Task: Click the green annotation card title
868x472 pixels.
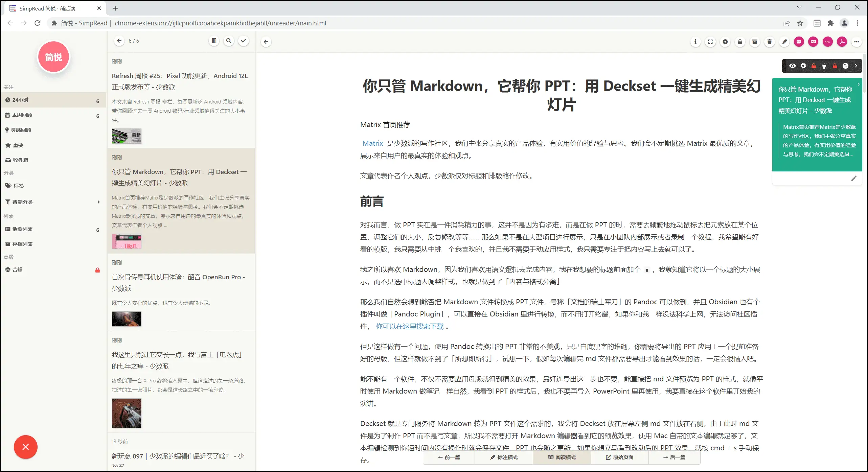Action: (x=815, y=100)
